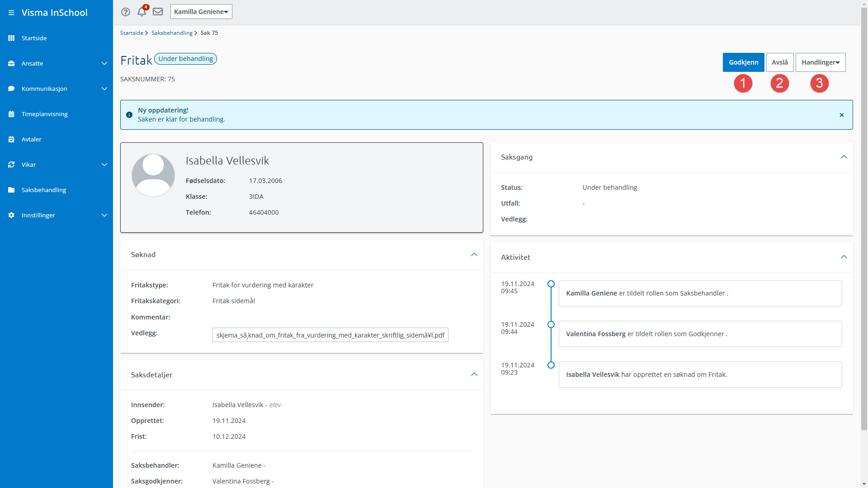Viewport: 868px width, 488px height.
Task: Open the help question mark icon
Action: (126, 12)
